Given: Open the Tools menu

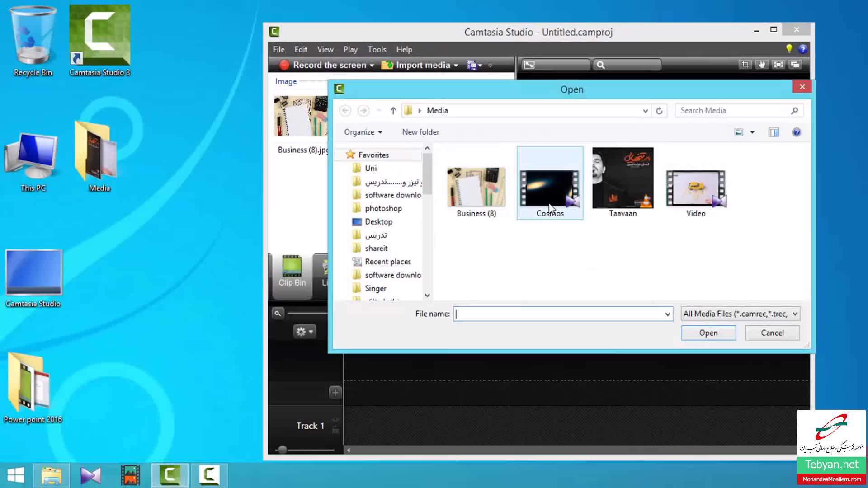Looking at the screenshot, I should click(x=377, y=49).
